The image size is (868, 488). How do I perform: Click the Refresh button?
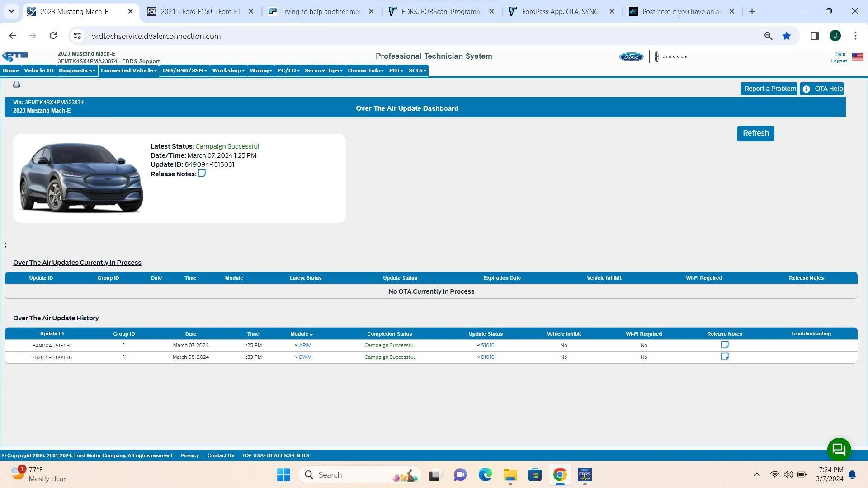[x=755, y=133]
